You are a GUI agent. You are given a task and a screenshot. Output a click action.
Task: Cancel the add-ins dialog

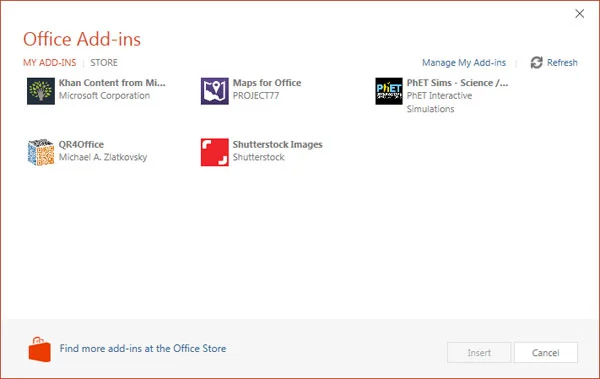546,353
